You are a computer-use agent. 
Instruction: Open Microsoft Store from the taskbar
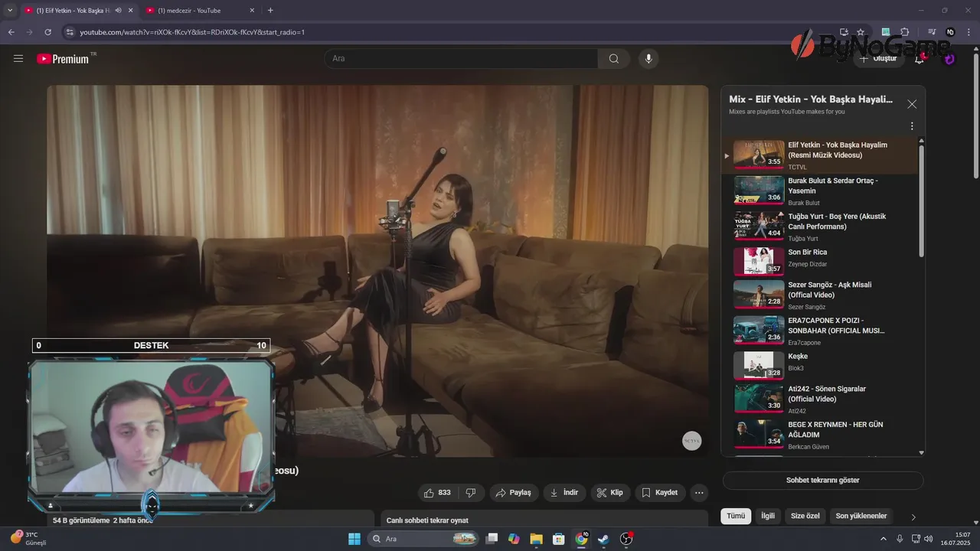pyautogui.click(x=559, y=539)
